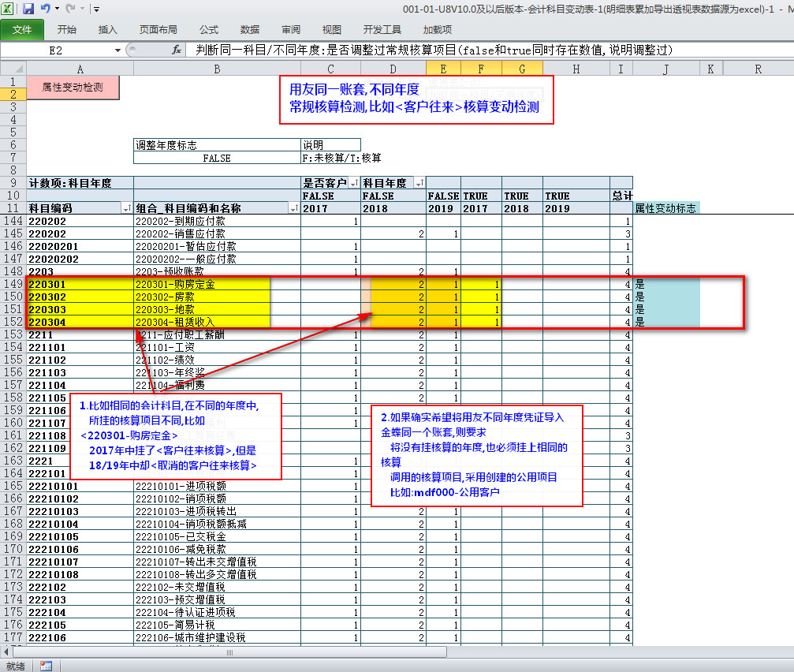Screen dimensions: 794x672
Task: Switch to the 开发工具 ribbon tab
Action: (382, 29)
